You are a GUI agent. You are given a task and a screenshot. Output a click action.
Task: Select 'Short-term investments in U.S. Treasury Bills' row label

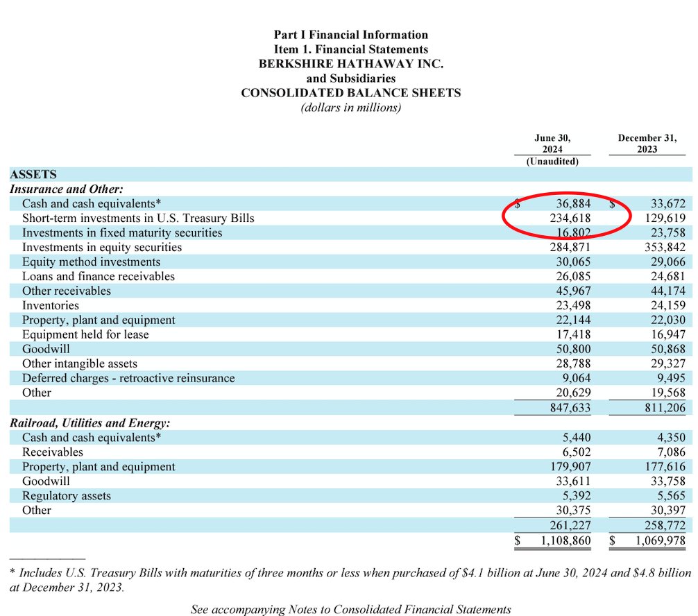(139, 218)
